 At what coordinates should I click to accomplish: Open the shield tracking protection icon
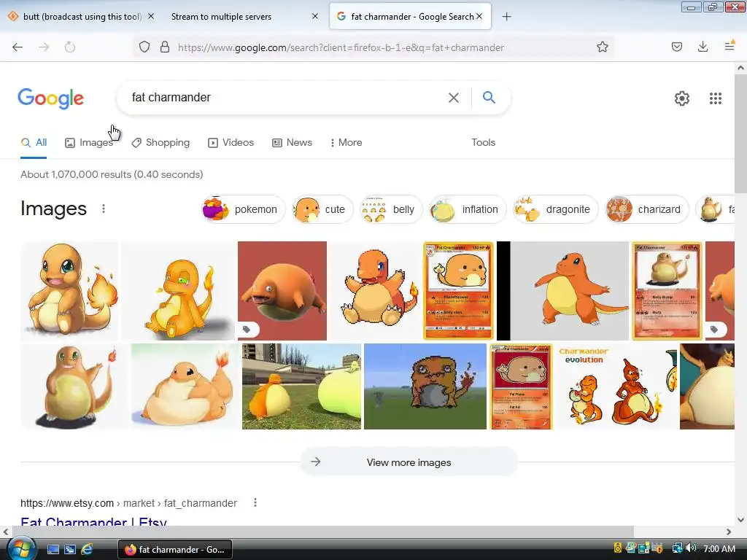(144, 47)
